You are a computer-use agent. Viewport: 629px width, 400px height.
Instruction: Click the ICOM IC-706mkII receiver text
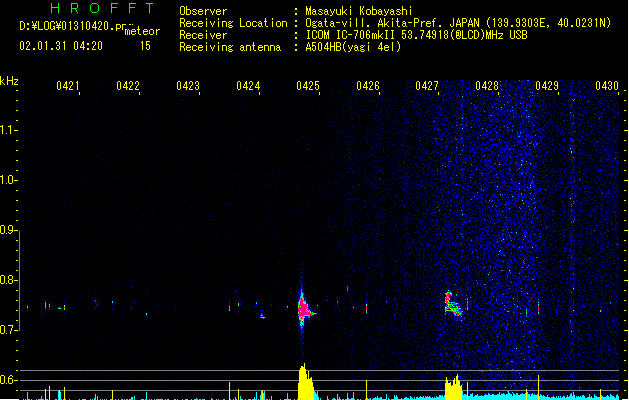click(416, 35)
